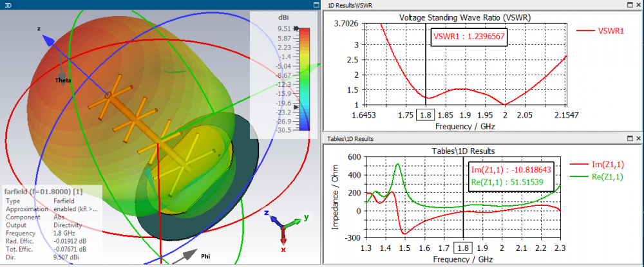Grab the vertical marker line in impedance plot
The image size is (644, 267).
463,197
